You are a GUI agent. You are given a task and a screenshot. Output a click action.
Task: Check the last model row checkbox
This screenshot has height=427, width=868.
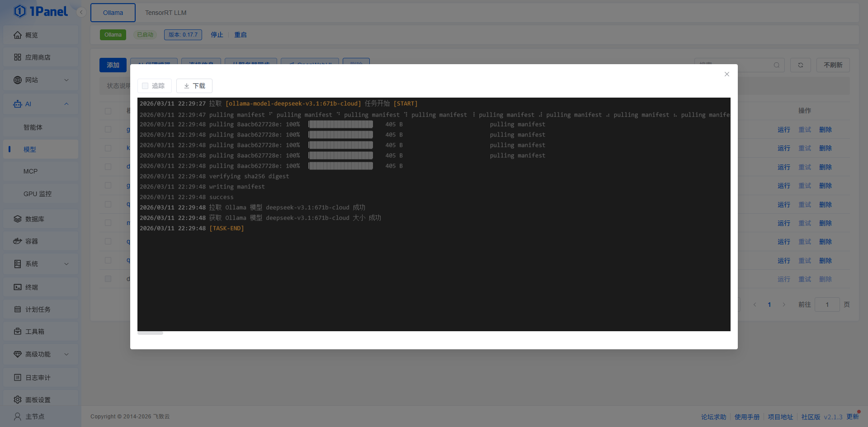pyautogui.click(x=108, y=279)
